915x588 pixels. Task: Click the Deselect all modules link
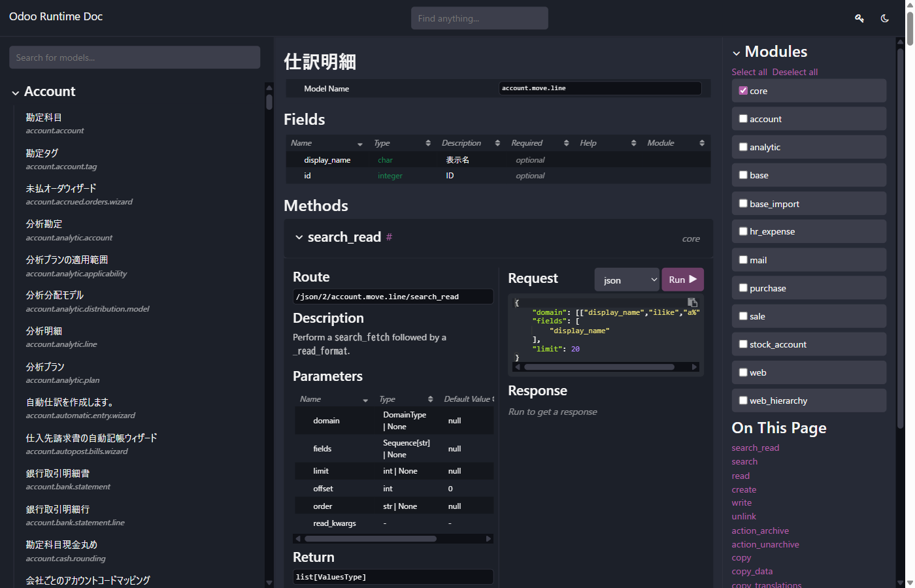795,72
